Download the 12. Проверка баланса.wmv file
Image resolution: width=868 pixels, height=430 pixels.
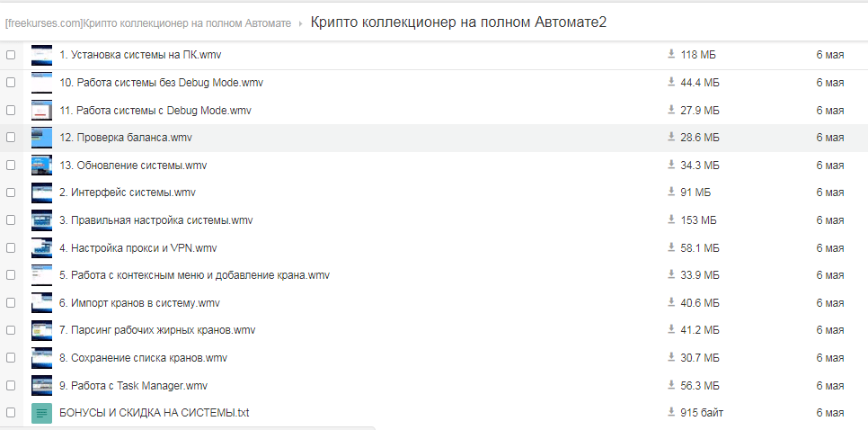click(670, 138)
